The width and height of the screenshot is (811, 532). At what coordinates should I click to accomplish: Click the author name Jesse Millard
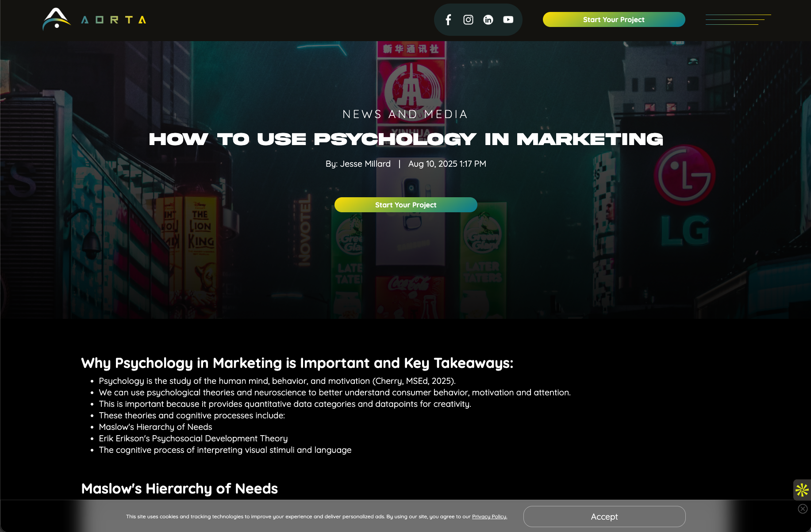(365, 164)
